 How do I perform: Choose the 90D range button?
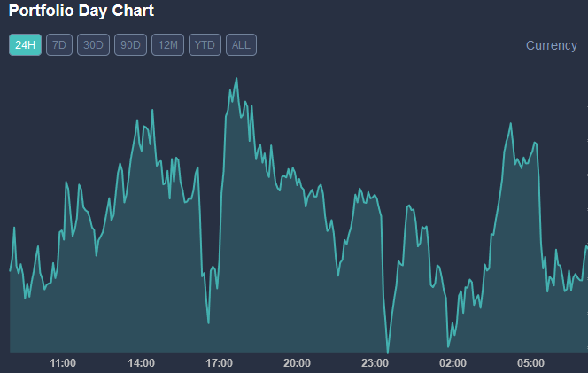pyautogui.click(x=130, y=45)
